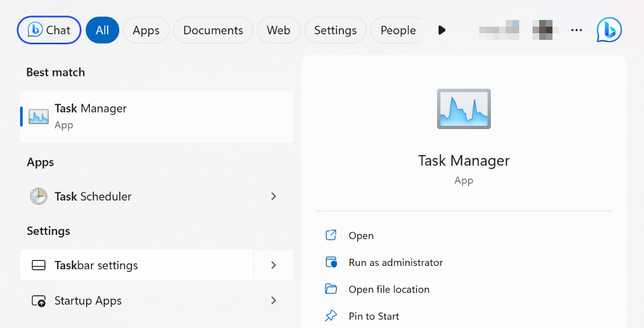Switch to the Documents filter tab
Image resolution: width=644 pixels, height=328 pixels.
213,30
